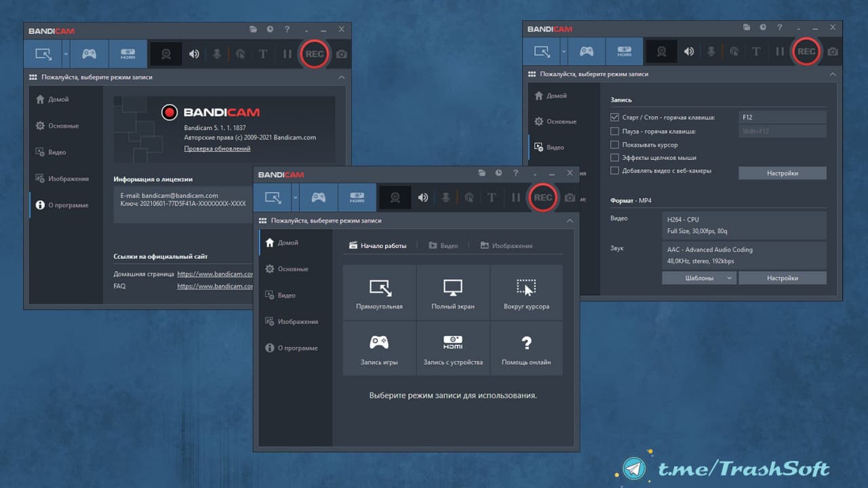The height and width of the screenshot is (488, 868).
Task: Enable the Пауза hotkey checkbox
Action: point(614,131)
